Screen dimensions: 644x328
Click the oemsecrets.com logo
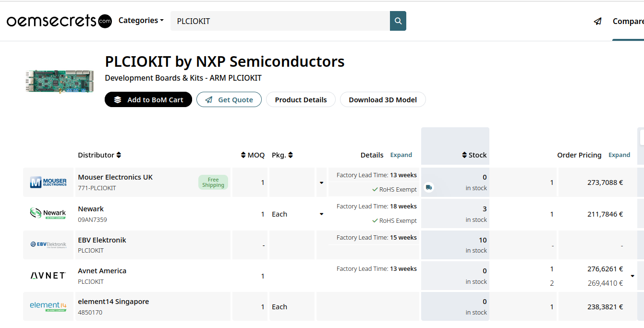[x=59, y=21]
